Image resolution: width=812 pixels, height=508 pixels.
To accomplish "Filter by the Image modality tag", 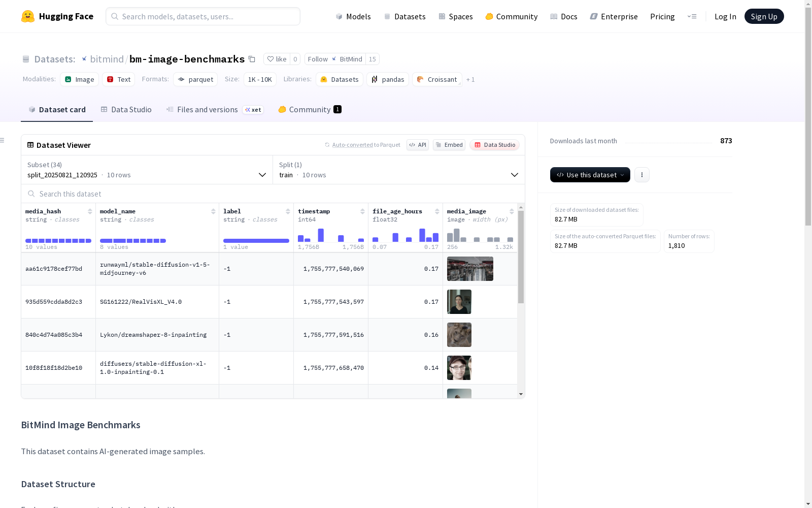I will tap(80, 79).
